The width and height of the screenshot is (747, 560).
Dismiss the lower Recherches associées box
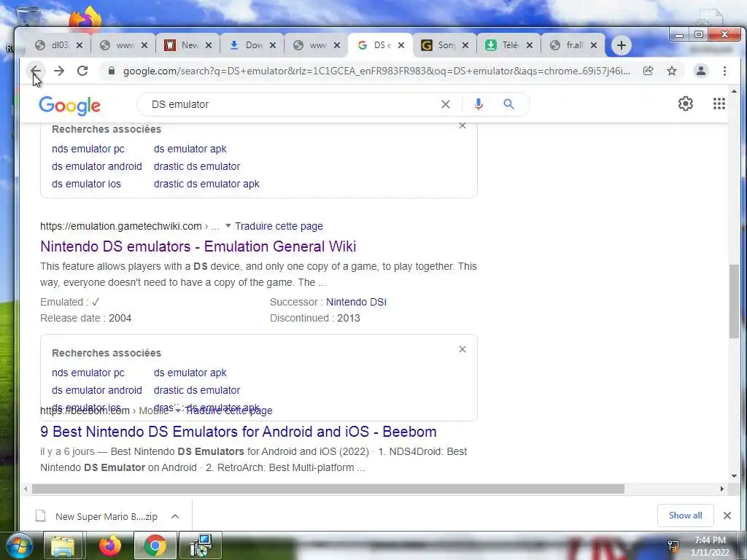pos(462,349)
